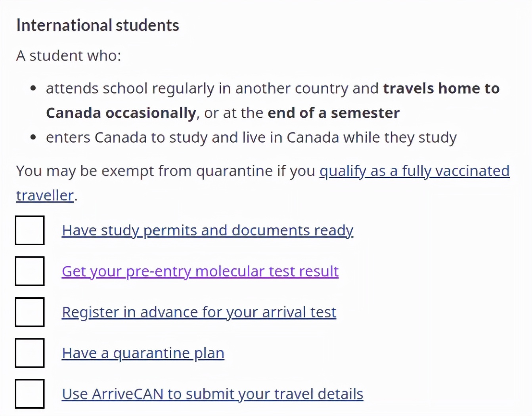
Task: Click bold text 'end of a semester'
Action: [333, 113]
